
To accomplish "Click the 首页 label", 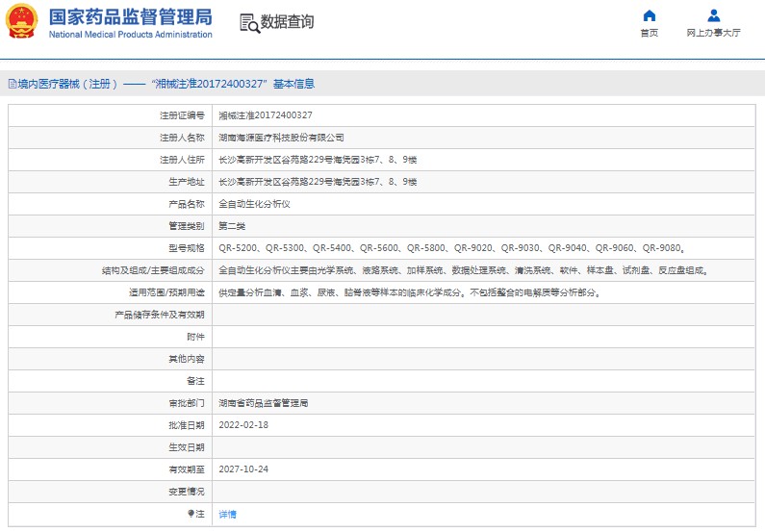I will tap(650, 33).
